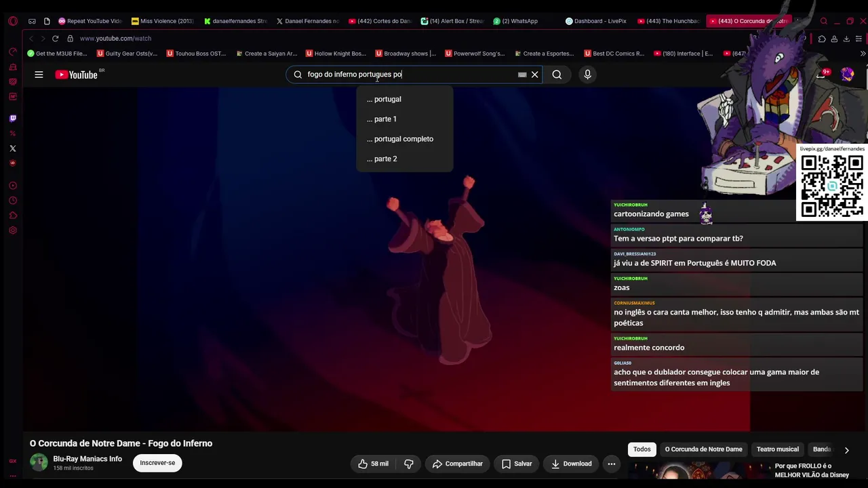Image resolution: width=868 pixels, height=488 pixels.
Task: Search open tabs magnifier icon
Action: point(824,21)
